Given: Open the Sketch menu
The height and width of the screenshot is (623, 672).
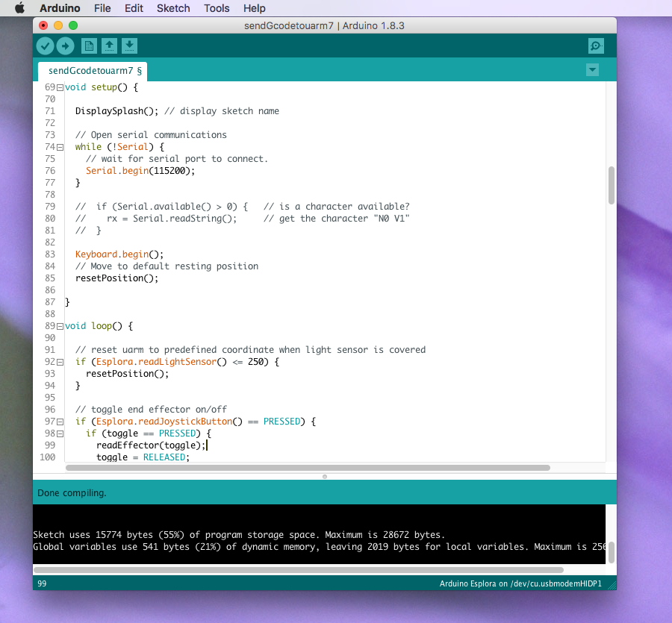Looking at the screenshot, I should (x=173, y=8).
